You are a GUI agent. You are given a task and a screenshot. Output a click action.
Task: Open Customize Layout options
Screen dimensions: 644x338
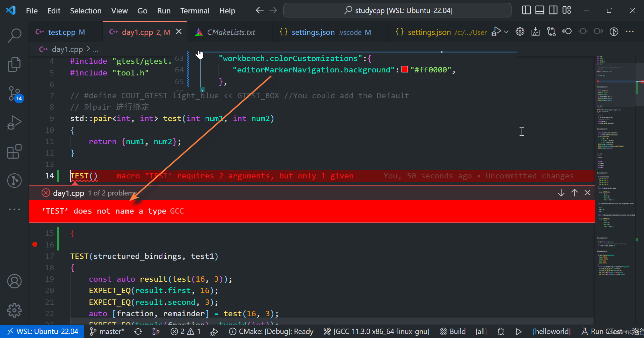tap(567, 10)
